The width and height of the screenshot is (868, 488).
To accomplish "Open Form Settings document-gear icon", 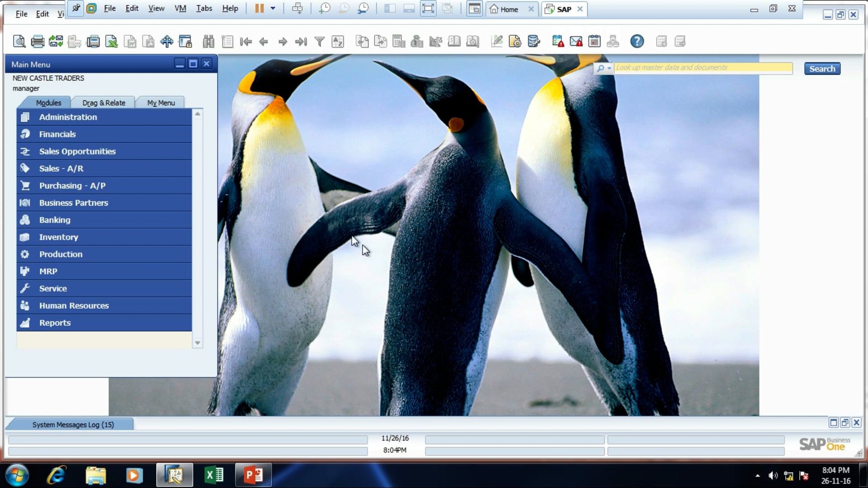I will click(x=515, y=42).
